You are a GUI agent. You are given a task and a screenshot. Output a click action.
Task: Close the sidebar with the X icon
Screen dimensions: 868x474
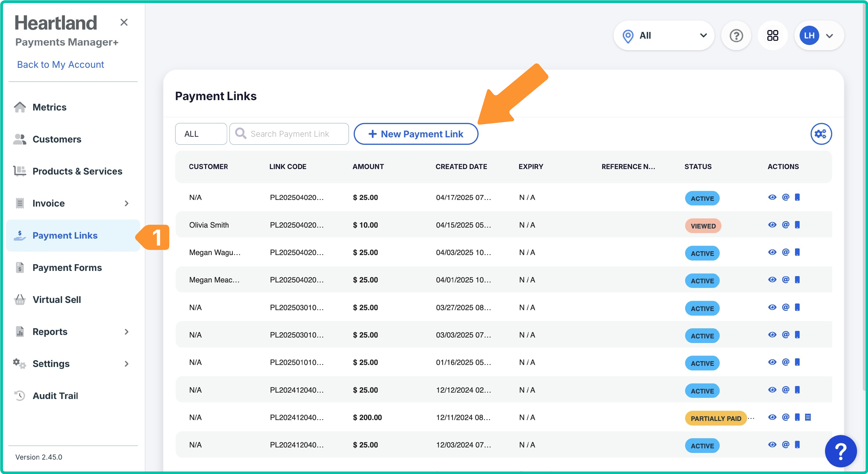pyautogui.click(x=124, y=22)
